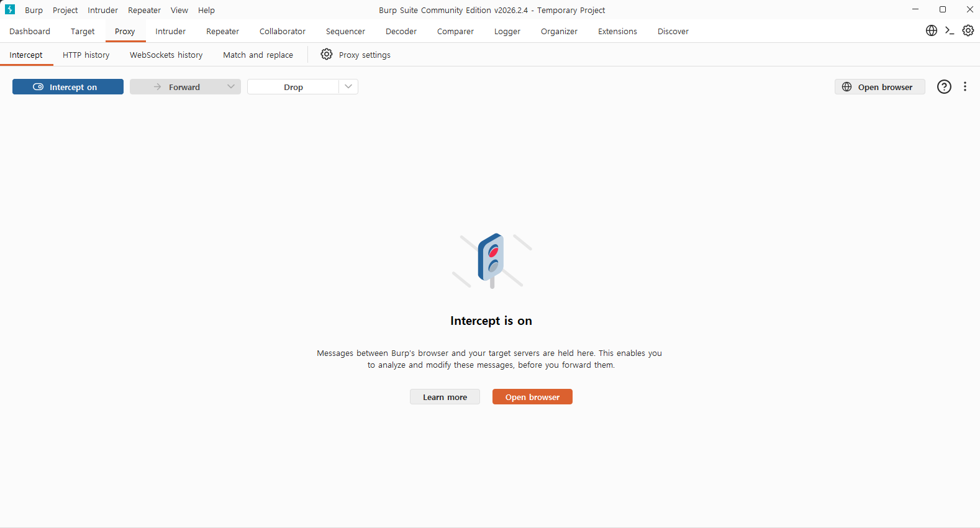Open the Repeater menu in menu bar
980x528 pixels.
pyautogui.click(x=144, y=10)
